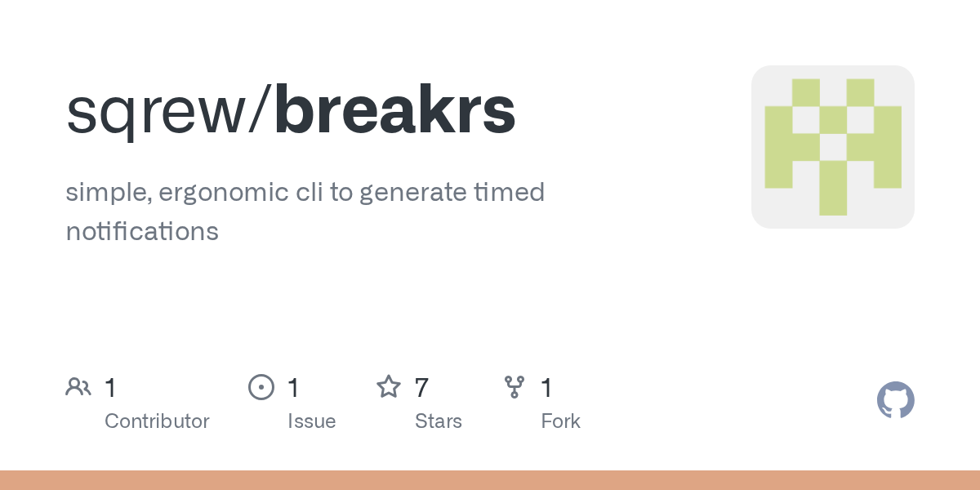The height and width of the screenshot is (490, 980).
Task: Click the word "notifications" in description
Action: coord(142,231)
